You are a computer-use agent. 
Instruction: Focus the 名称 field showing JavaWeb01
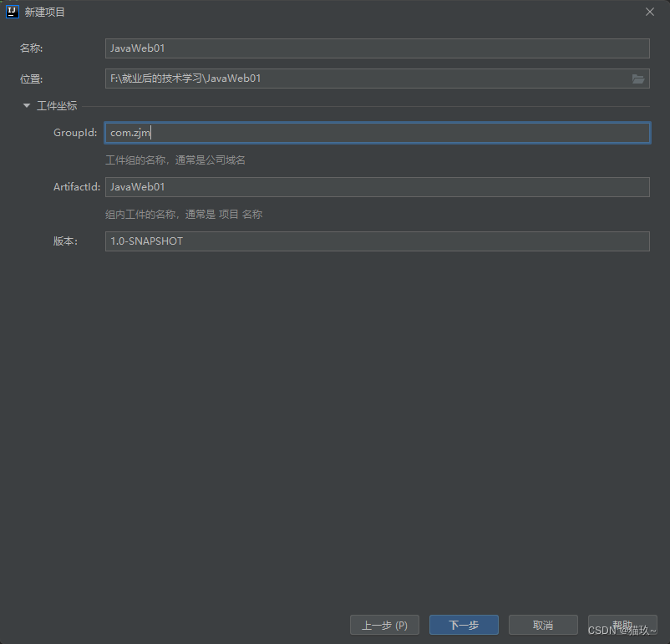376,48
